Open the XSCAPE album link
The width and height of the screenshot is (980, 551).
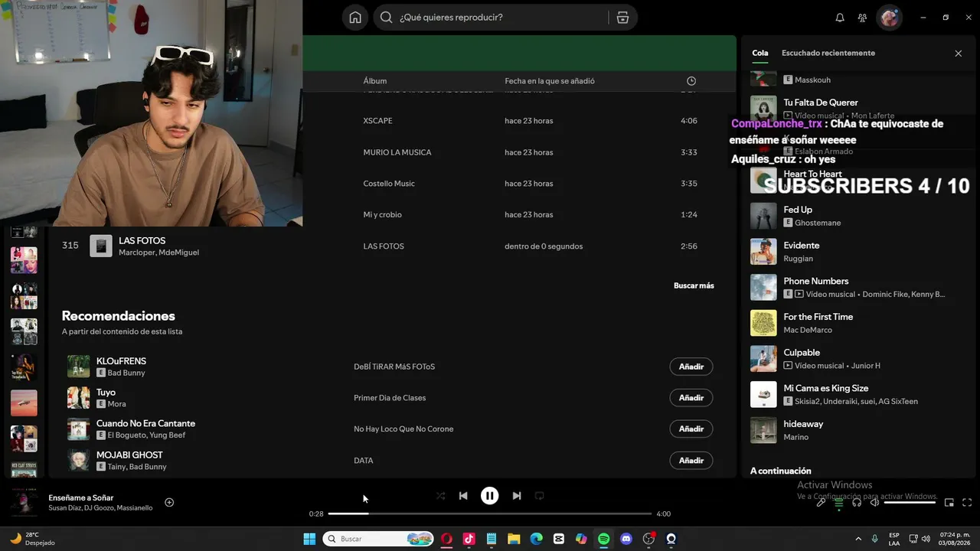tap(377, 121)
